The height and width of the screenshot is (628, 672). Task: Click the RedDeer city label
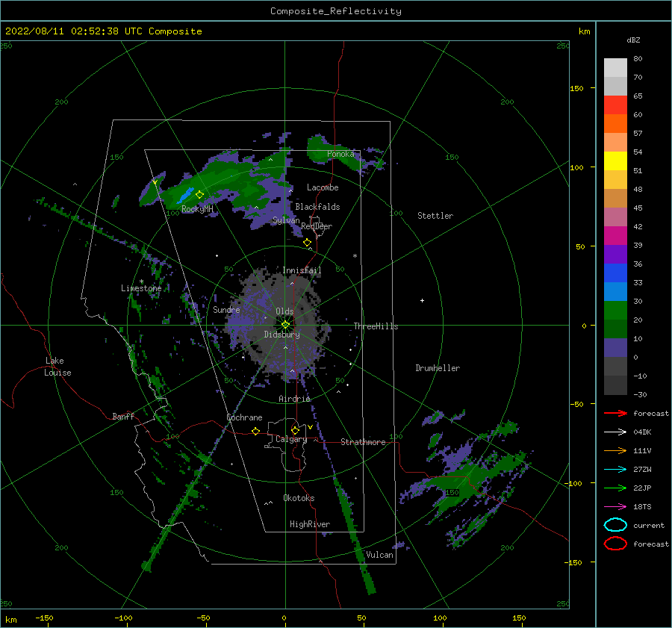317,226
